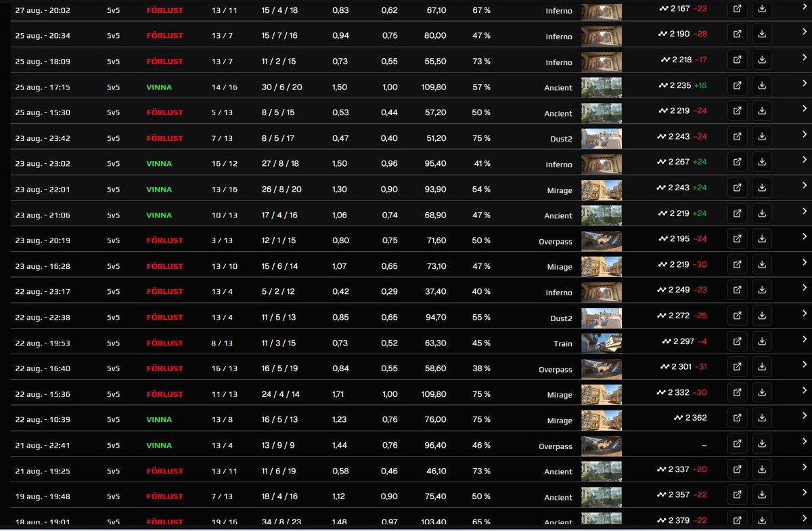
Task: Open match page for 23 aug. 16:28 row
Action: click(737, 264)
